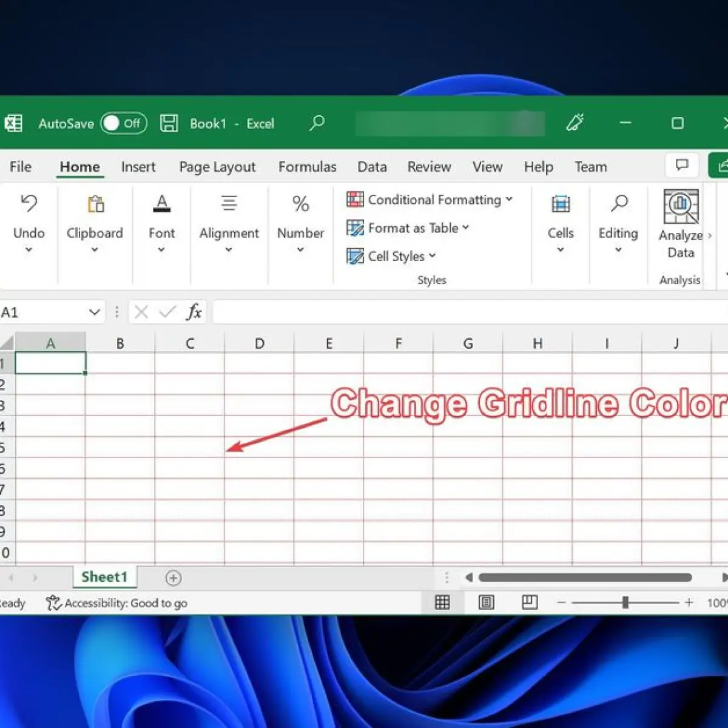Expand the Name Box dropdown arrow
The image size is (728, 728).
(94, 312)
